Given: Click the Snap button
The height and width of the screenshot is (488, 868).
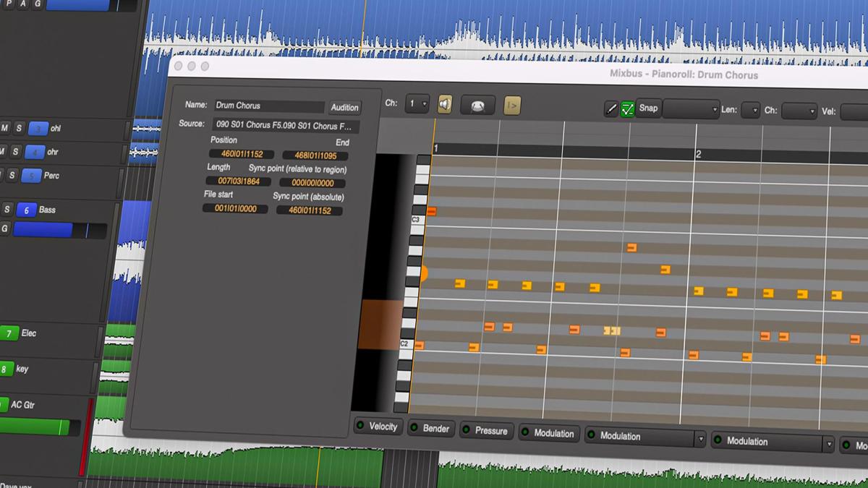Looking at the screenshot, I should 647,108.
